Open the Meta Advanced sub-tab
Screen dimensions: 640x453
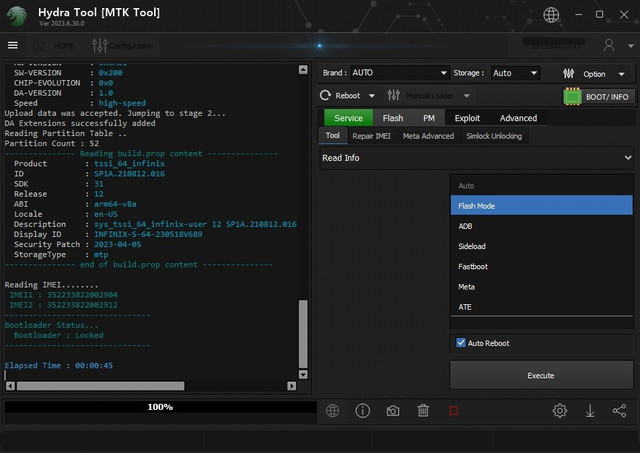tap(428, 136)
